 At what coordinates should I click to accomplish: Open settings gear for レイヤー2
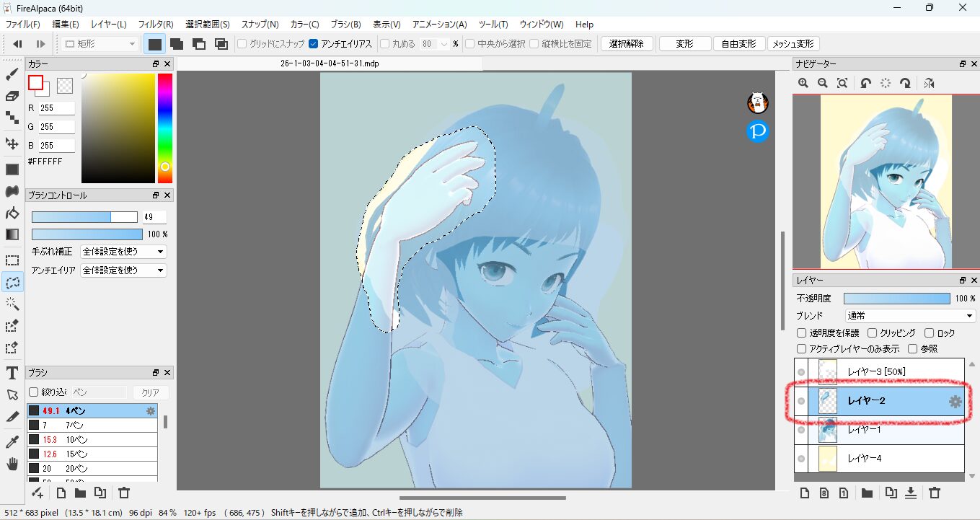point(955,402)
